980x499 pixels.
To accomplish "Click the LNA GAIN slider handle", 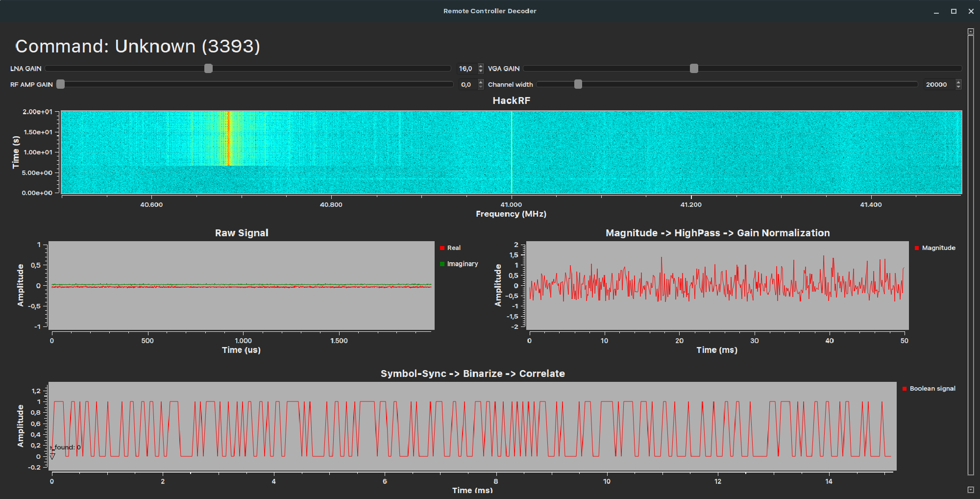I will point(208,69).
